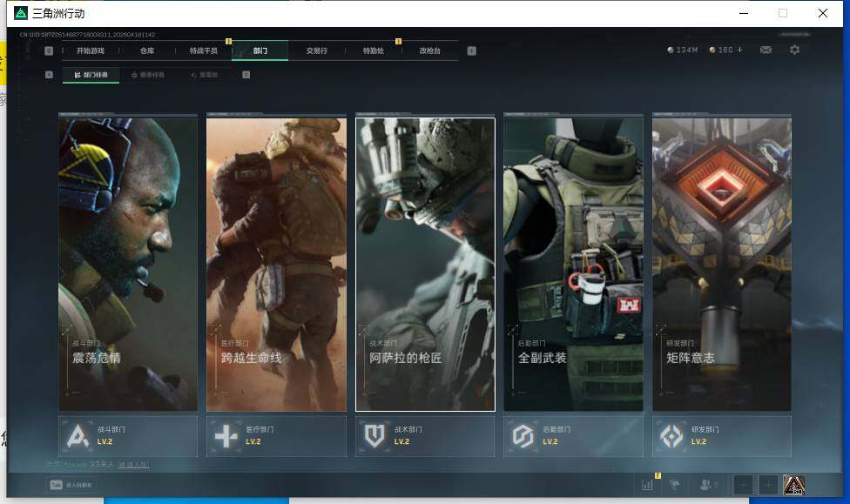Click the 134M currency balance
The height and width of the screenshot is (504, 850).
tap(683, 50)
